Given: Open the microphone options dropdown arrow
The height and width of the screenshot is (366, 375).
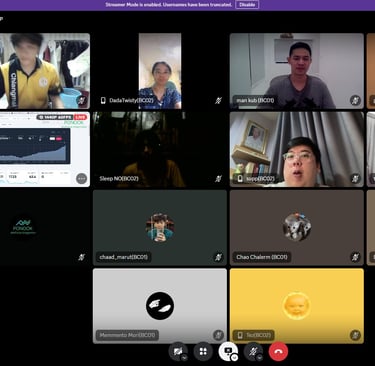Looking at the screenshot, I should coord(260,357).
